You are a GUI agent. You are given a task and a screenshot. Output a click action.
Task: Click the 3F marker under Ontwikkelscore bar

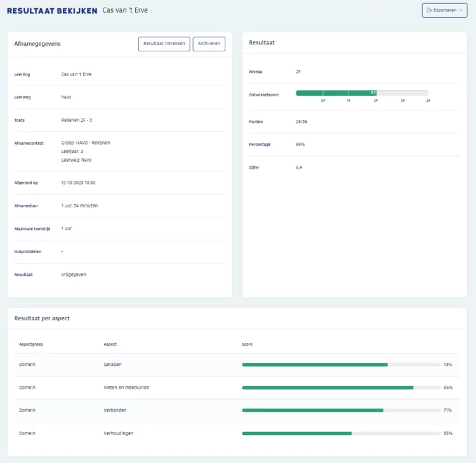pos(402,101)
